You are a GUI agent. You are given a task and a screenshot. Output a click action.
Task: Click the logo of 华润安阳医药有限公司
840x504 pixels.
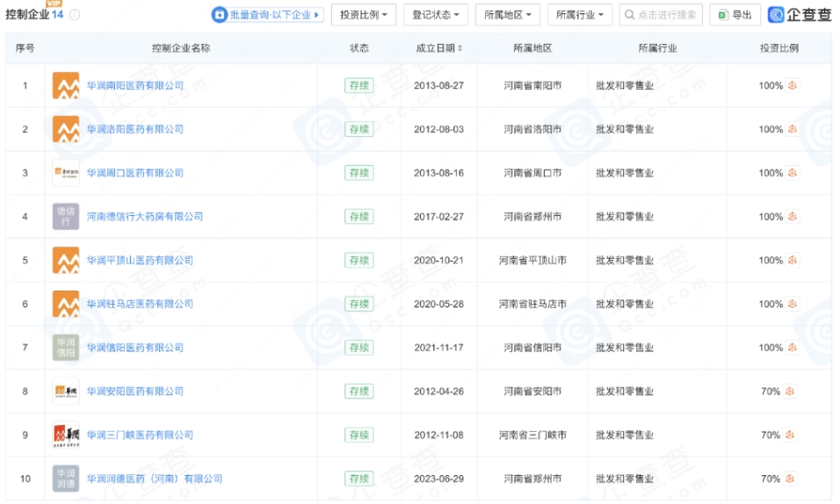tap(66, 392)
